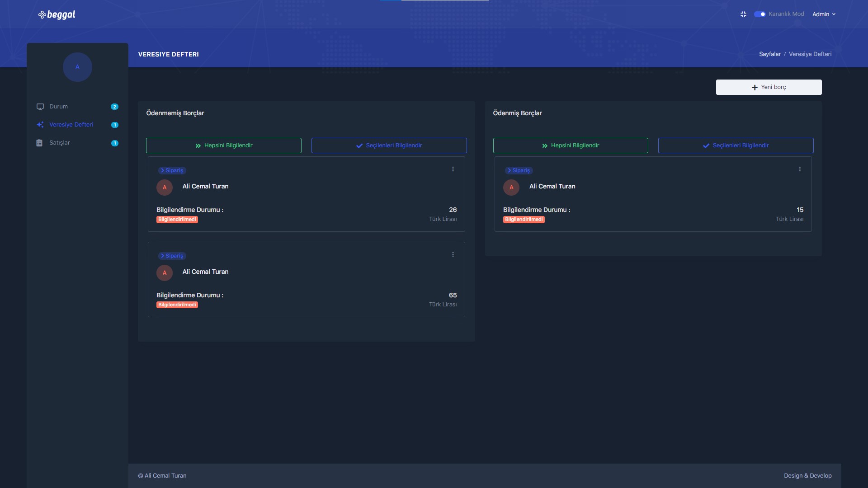Click the Sipariş tag on the 65 lira debt
The image size is (868, 488).
172,256
